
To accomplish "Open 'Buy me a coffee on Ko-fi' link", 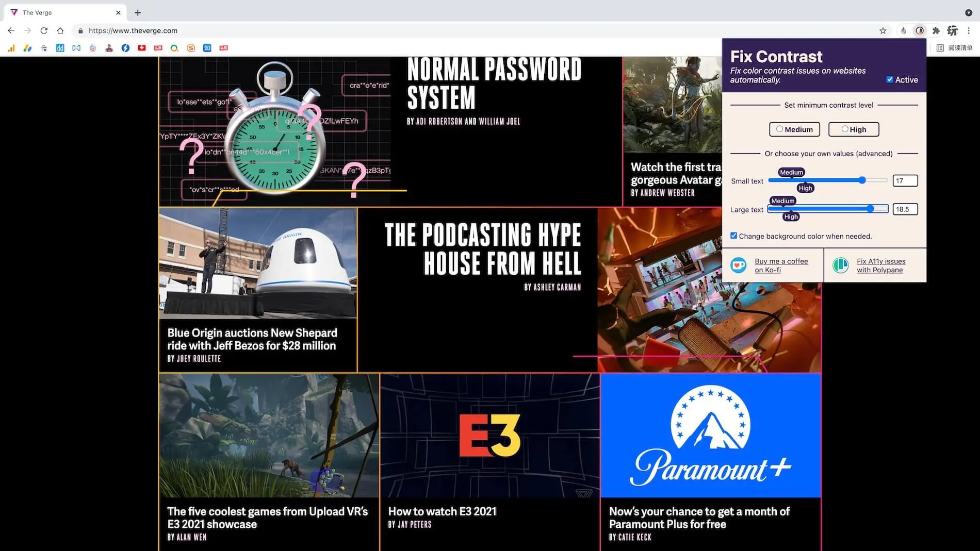I will [x=781, y=265].
